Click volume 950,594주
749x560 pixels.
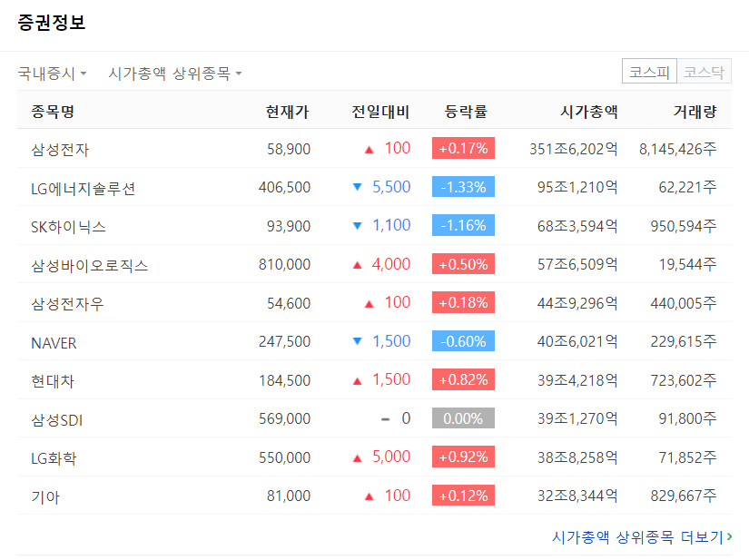tap(684, 226)
